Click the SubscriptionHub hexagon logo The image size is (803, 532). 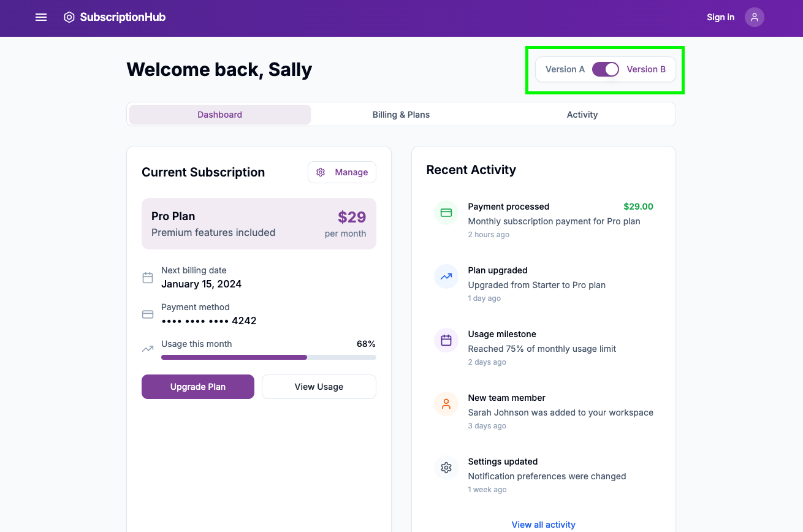pyautogui.click(x=69, y=17)
